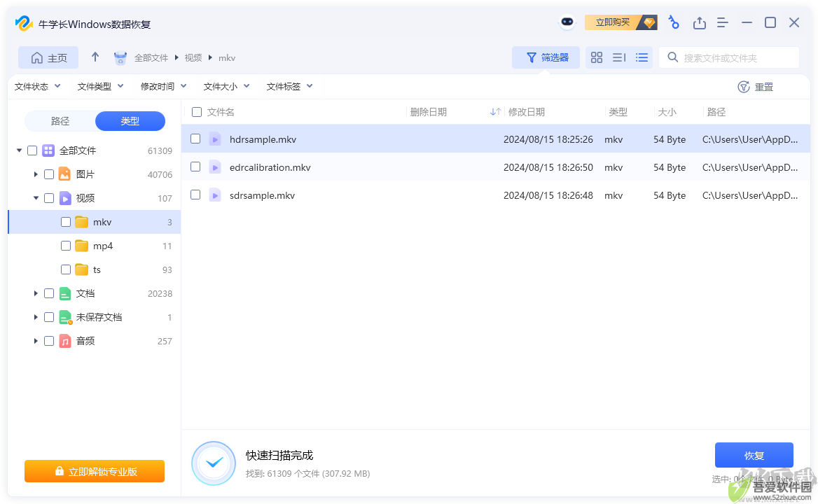Click the share/export icon in title bar
This screenshot has width=818, height=504.
pos(699,22)
